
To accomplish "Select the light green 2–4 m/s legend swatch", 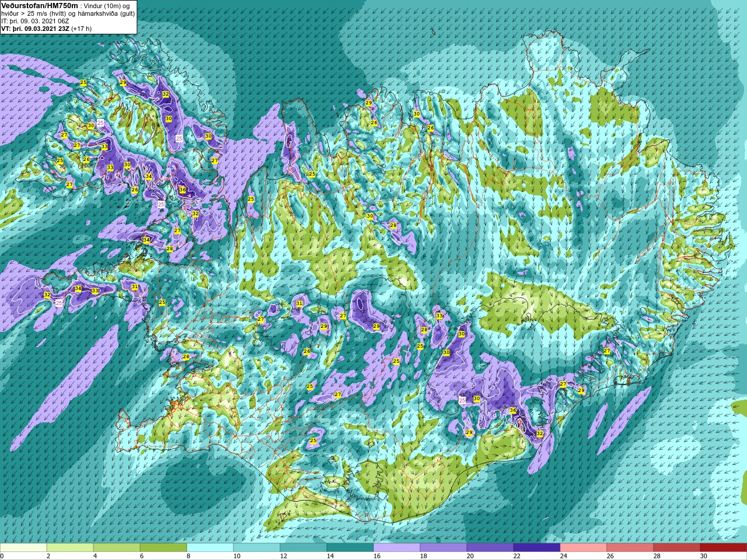I will [x=70, y=548].
